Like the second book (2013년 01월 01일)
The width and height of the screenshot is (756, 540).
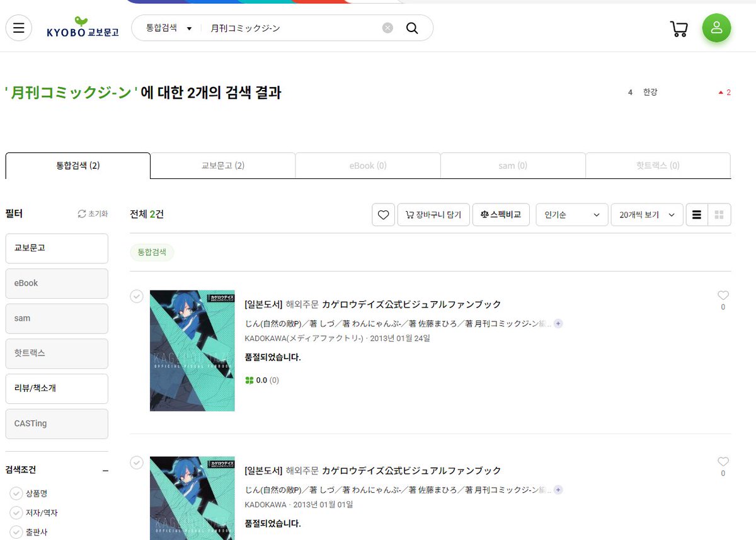tap(723, 461)
